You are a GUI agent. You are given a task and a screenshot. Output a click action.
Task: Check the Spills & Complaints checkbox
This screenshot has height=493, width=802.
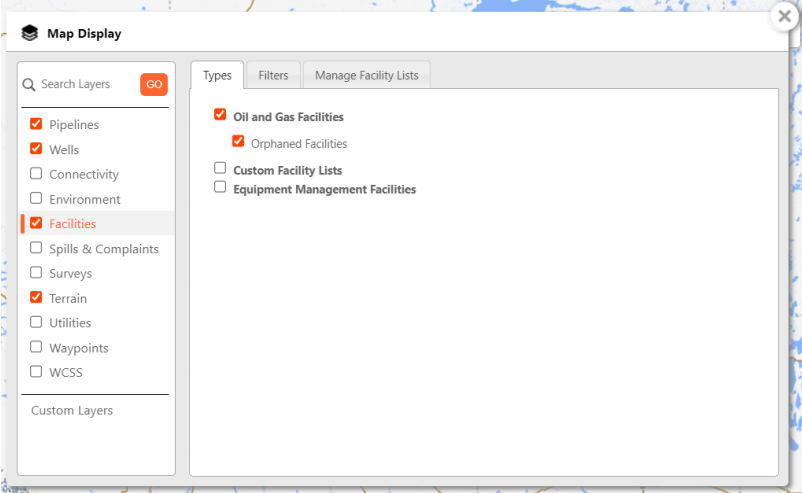(36, 248)
